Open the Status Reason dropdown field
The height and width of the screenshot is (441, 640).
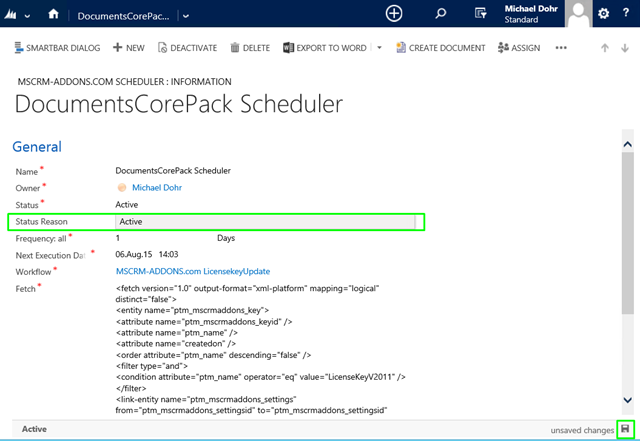click(x=265, y=222)
